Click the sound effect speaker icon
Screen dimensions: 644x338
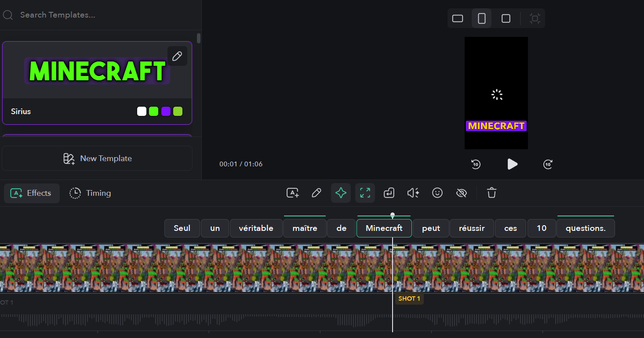click(413, 193)
